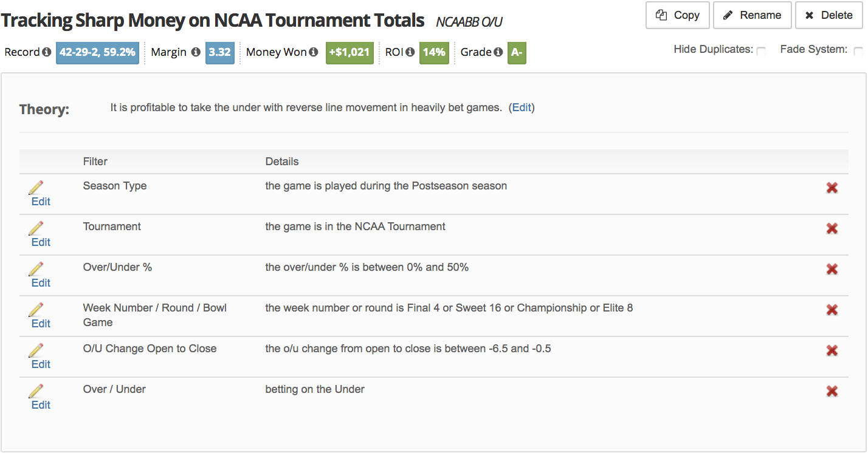Click the pencil icon for Over/Under % filter

36,269
